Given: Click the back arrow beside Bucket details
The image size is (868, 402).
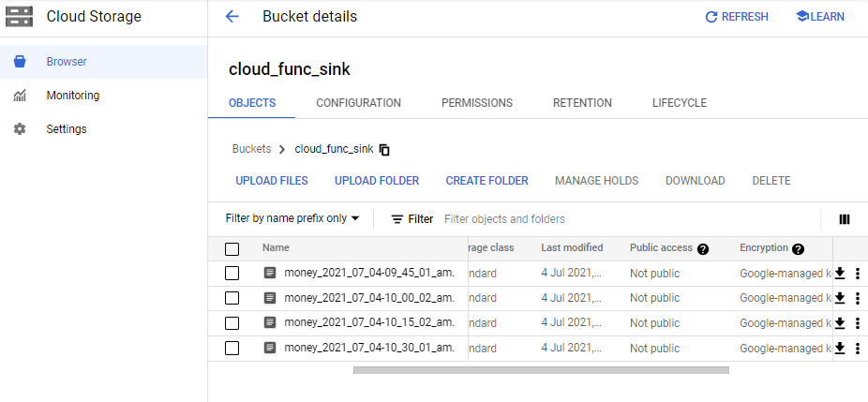Looking at the screenshot, I should (232, 17).
